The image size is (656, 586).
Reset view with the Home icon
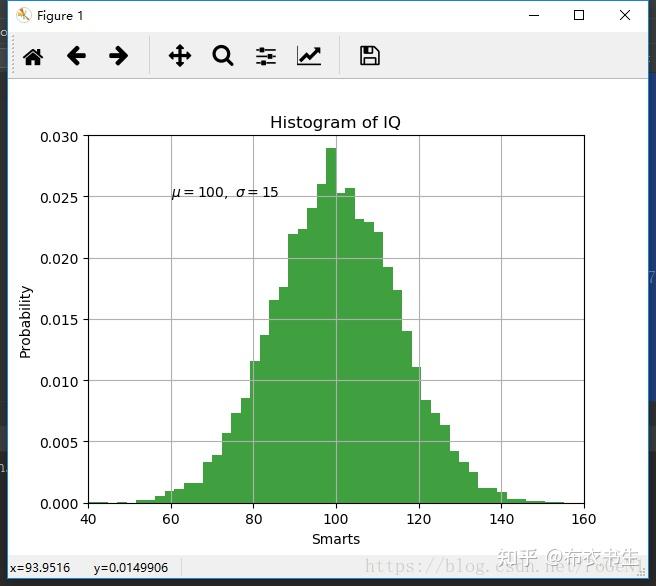33,56
